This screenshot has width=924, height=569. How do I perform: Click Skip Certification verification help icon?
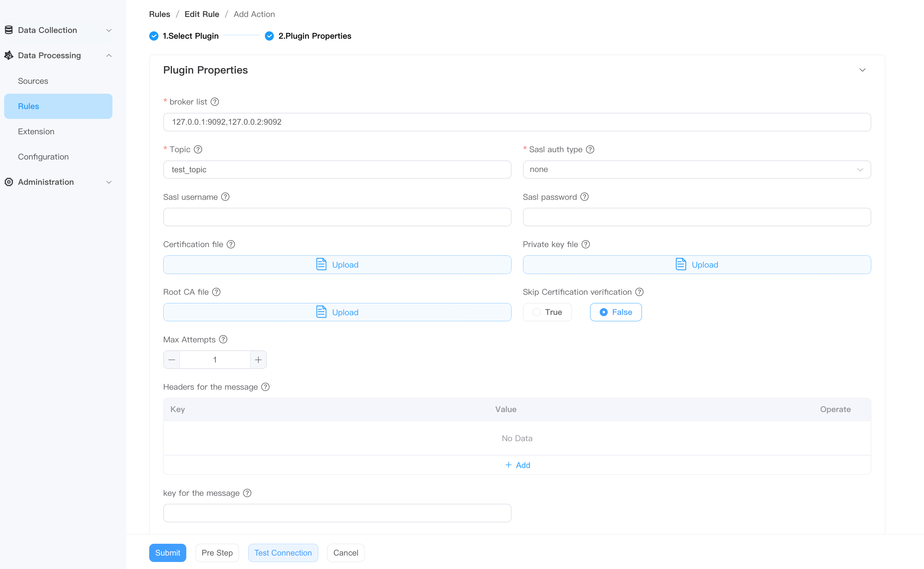point(639,292)
